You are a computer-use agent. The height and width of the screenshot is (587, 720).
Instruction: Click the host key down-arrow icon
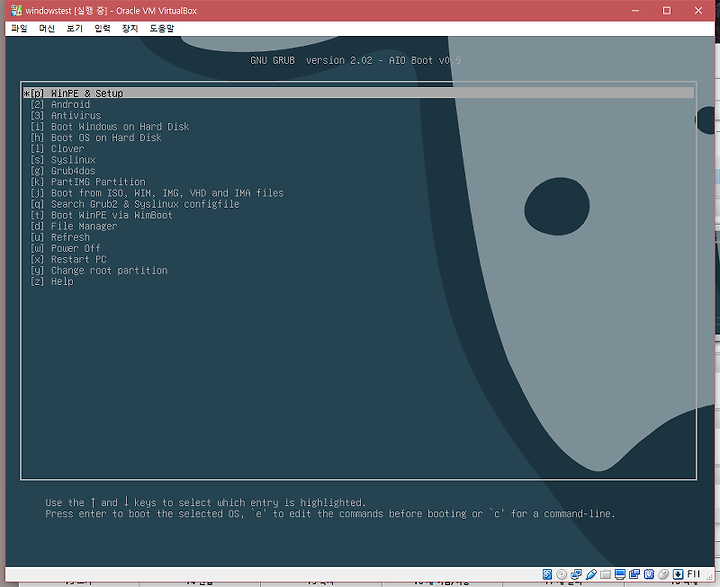click(678, 574)
